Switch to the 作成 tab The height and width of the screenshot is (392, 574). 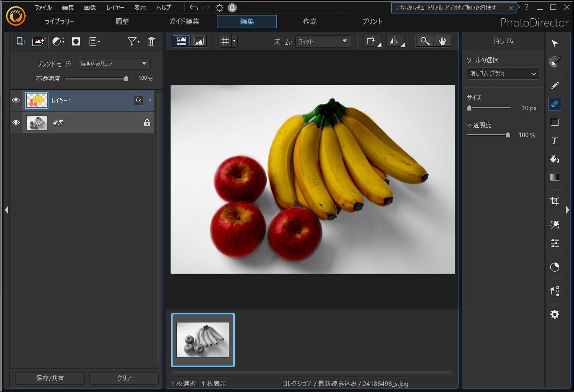pyautogui.click(x=310, y=22)
